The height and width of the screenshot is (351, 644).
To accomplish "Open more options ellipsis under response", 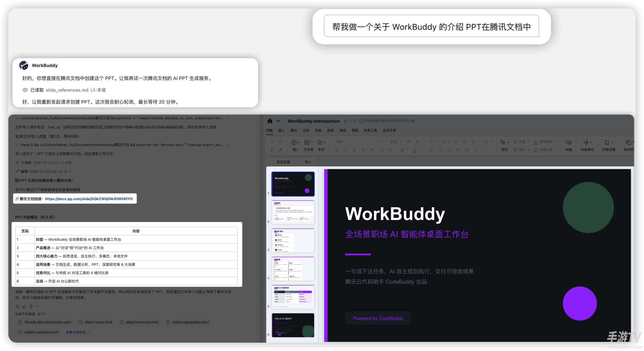I will [x=37, y=306].
